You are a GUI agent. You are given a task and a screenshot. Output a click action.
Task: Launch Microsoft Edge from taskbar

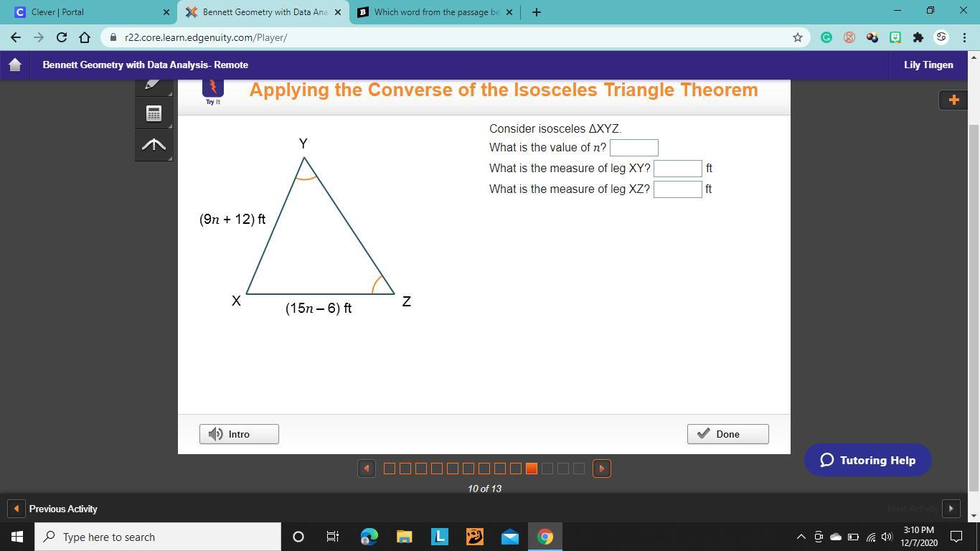tap(369, 537)
